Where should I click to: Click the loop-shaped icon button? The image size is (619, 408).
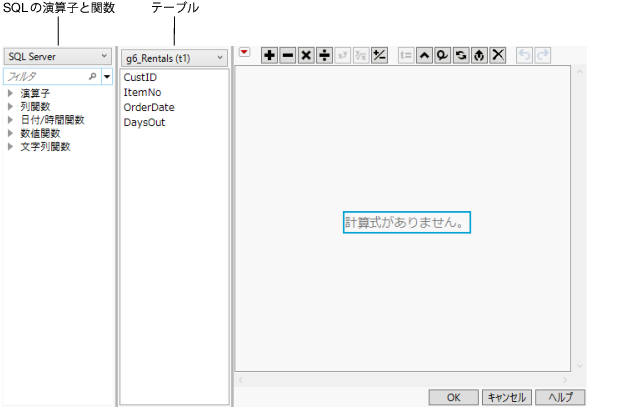[443, 55]
